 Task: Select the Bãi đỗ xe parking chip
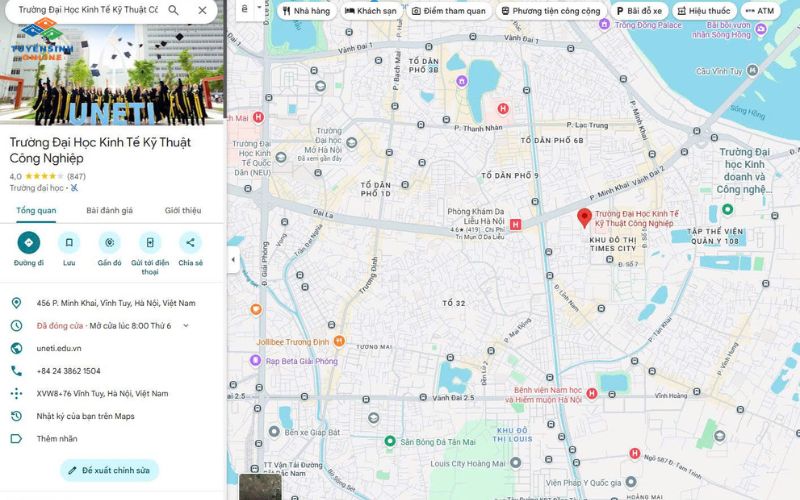639,11
